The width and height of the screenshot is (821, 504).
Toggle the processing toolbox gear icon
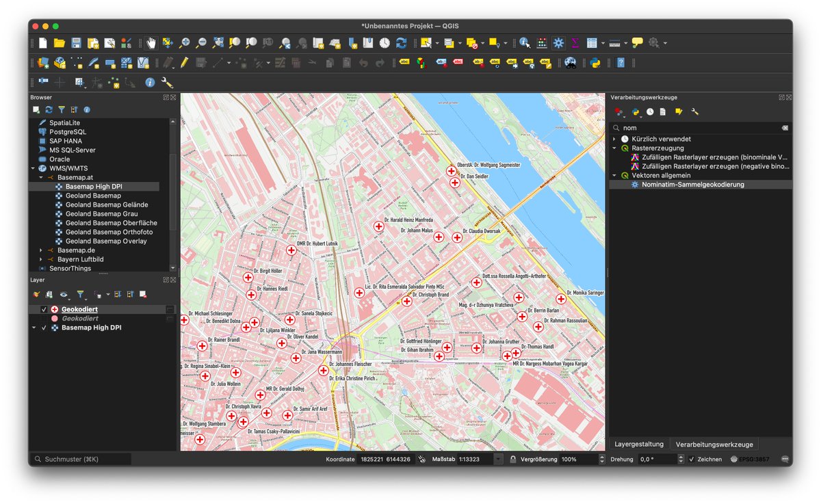pos(559,43)
